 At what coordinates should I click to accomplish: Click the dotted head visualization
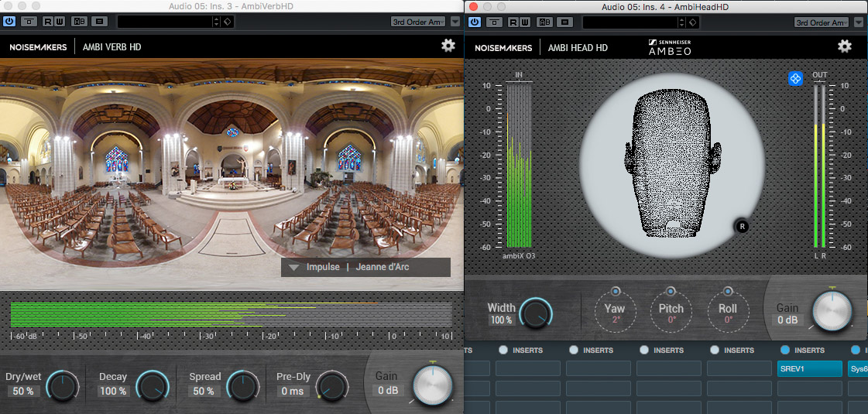coord(673,164)
